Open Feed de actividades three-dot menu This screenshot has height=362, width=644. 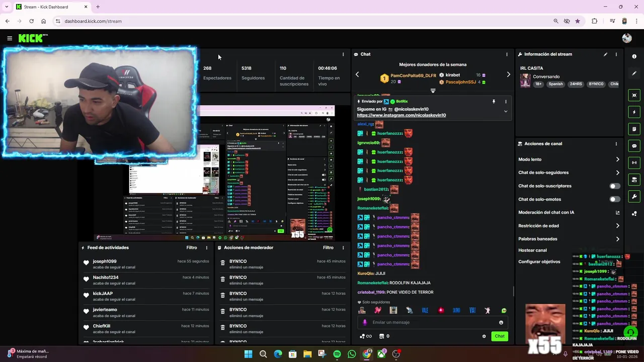pyautogui.click(x=206, y=248)
